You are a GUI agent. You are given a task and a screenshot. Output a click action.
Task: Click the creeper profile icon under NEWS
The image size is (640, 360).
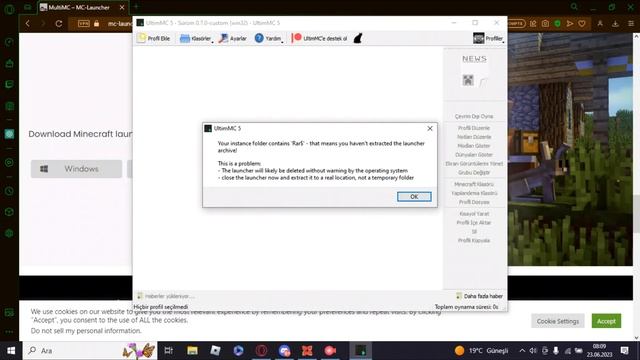pyautogui.click(x=468, y=80)
